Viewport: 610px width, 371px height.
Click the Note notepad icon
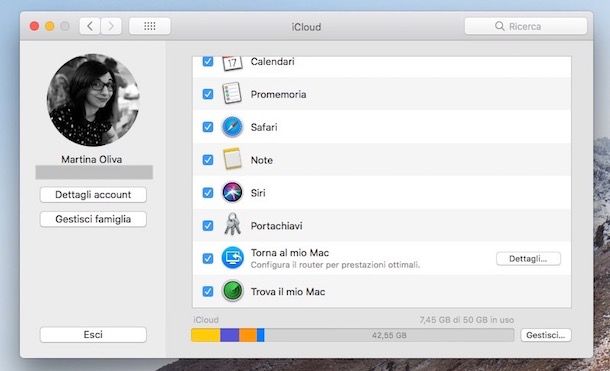(x=232, y=159)
